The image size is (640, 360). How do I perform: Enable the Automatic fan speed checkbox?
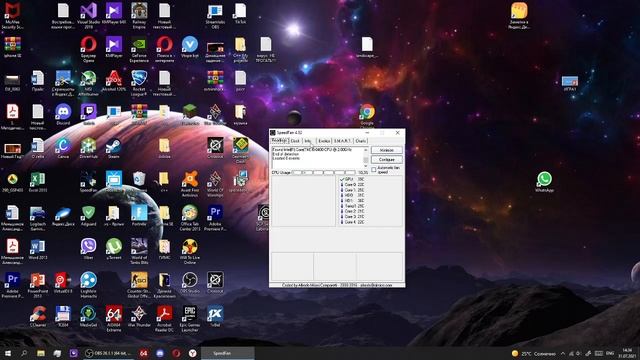[x=374, y=170]
